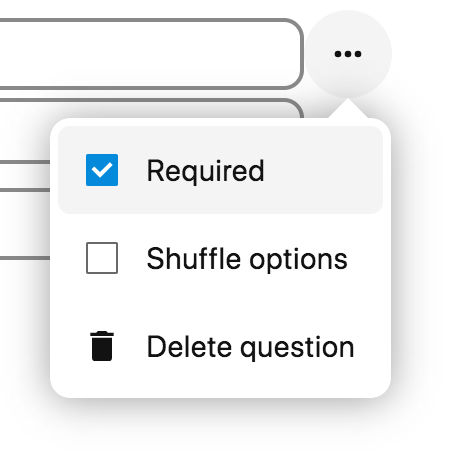Collapse the question options popup with the dots
472x452 pixels.
[348, 54]
